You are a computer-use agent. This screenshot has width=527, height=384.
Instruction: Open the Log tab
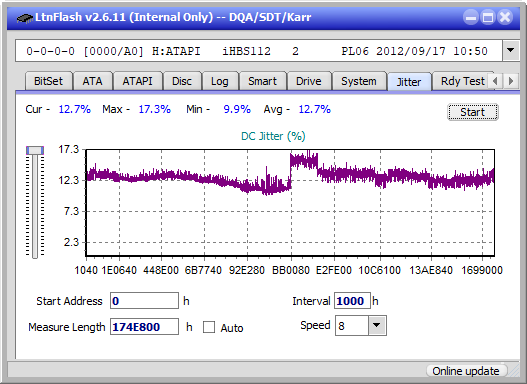(x=220, y=81)
